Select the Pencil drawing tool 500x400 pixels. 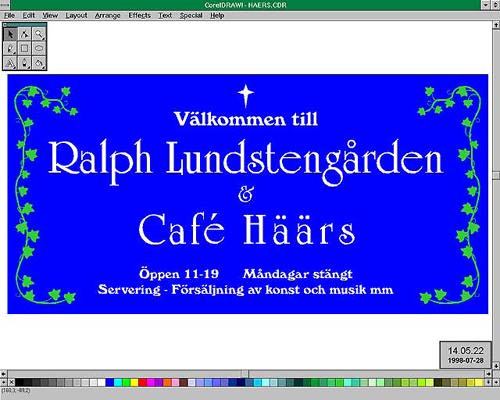(10, 49)
